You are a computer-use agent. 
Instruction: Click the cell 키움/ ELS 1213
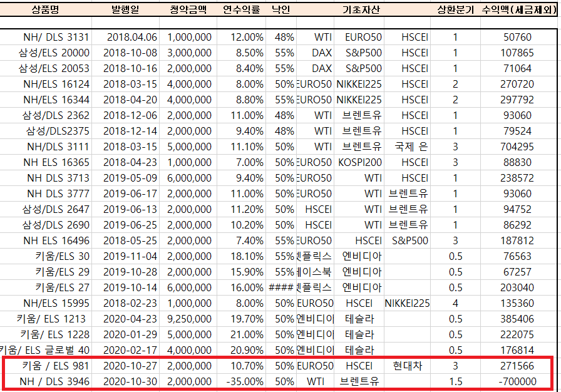(46, 319)
